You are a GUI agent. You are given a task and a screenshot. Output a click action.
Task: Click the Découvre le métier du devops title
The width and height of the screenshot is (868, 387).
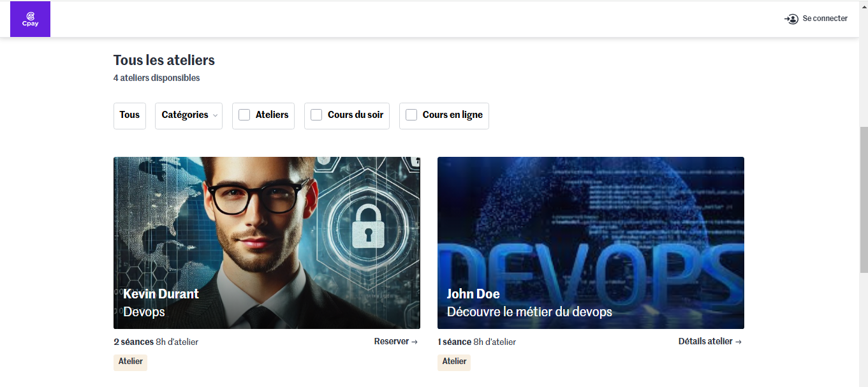[529, 312]
